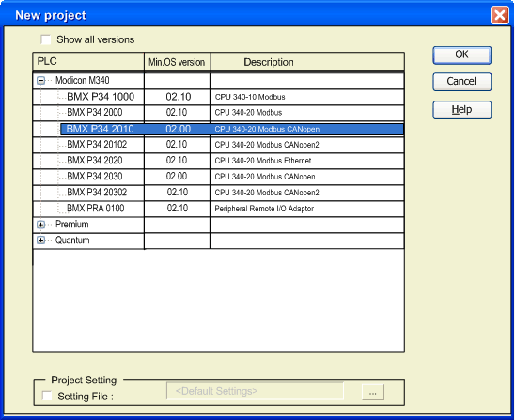Open Help for new project

(x=461, y=110)
